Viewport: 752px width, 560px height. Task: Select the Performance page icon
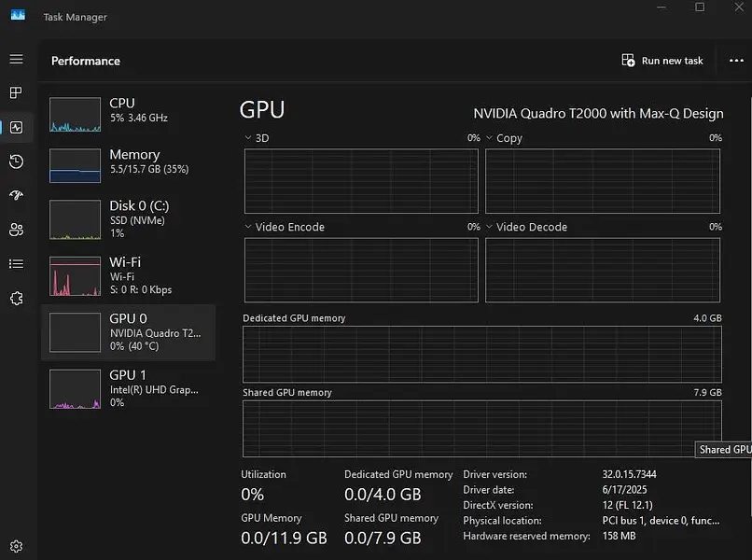tap(16, 128)
